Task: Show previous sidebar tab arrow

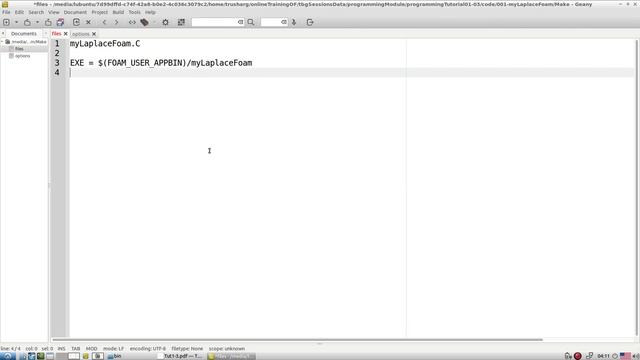Action: [x=3, y=33]
